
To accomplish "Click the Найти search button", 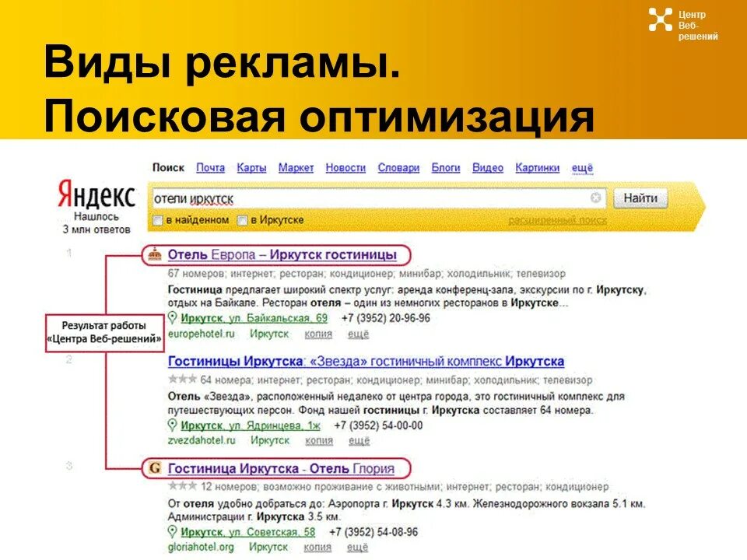I will (640, 198).
